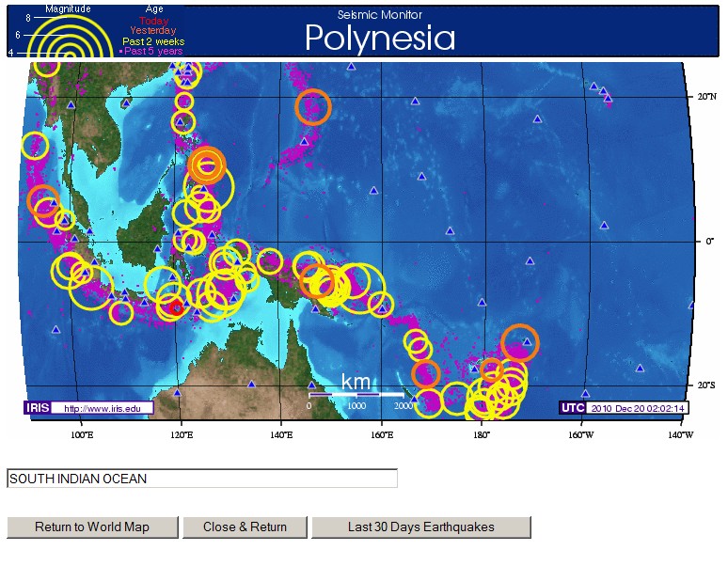Click the 120°E longitude label
This screenshot has width=728, height=566.
(x=182, y=435)
